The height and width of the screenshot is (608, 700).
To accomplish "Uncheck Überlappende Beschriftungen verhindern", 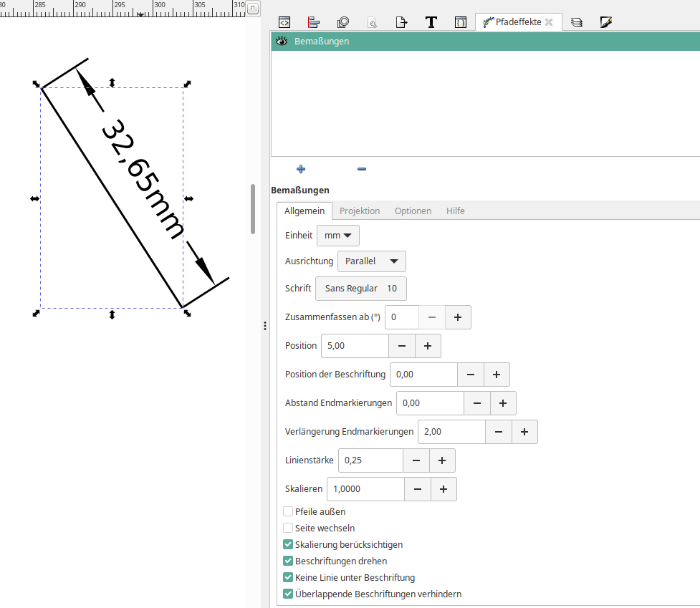I will pos(288,594).
